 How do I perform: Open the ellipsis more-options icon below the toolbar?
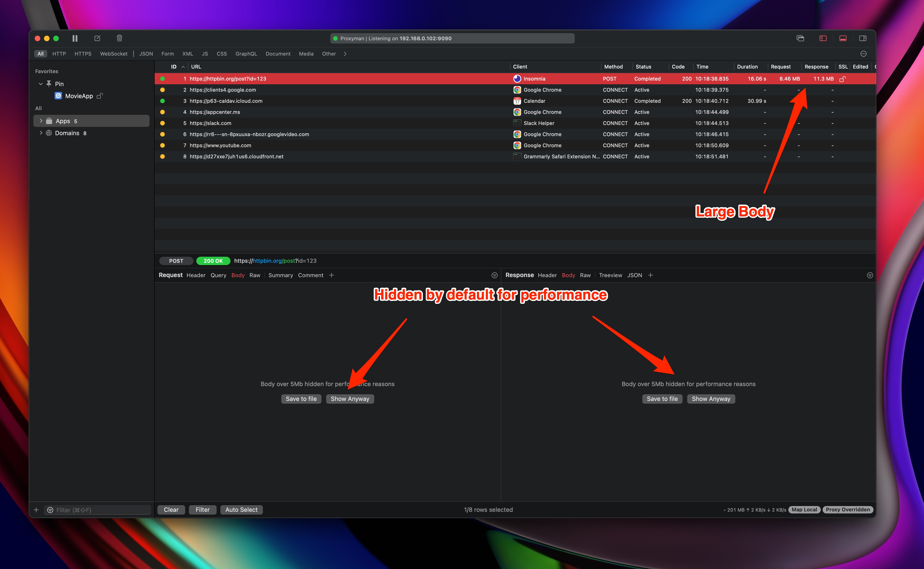pos(863,53)
